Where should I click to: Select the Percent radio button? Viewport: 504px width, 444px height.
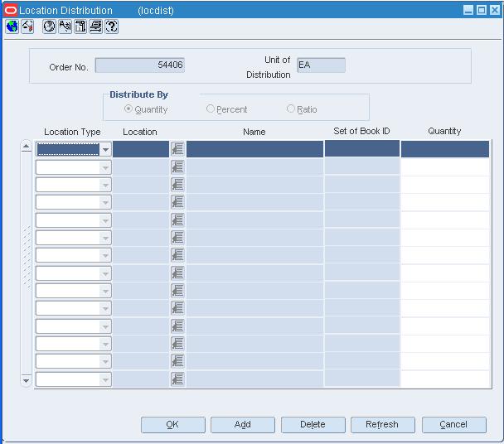click(211, 109)
